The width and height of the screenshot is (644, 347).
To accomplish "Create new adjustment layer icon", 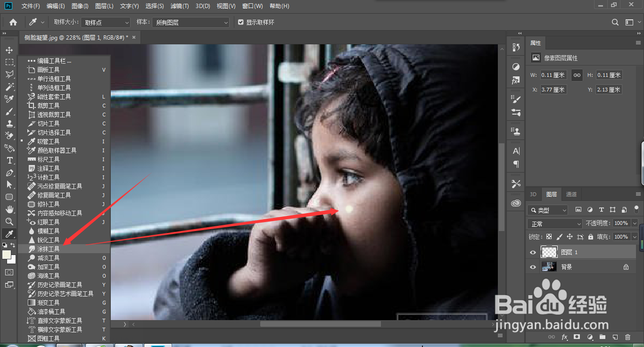I will [590, 337].
